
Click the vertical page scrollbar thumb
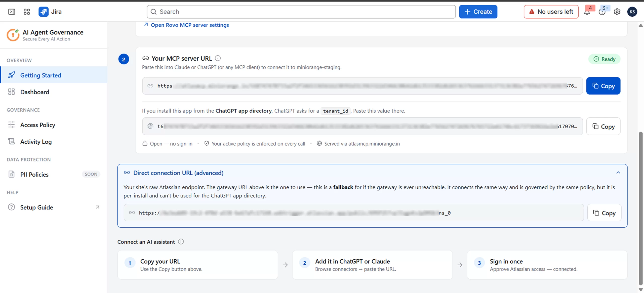tap(641, 208)
